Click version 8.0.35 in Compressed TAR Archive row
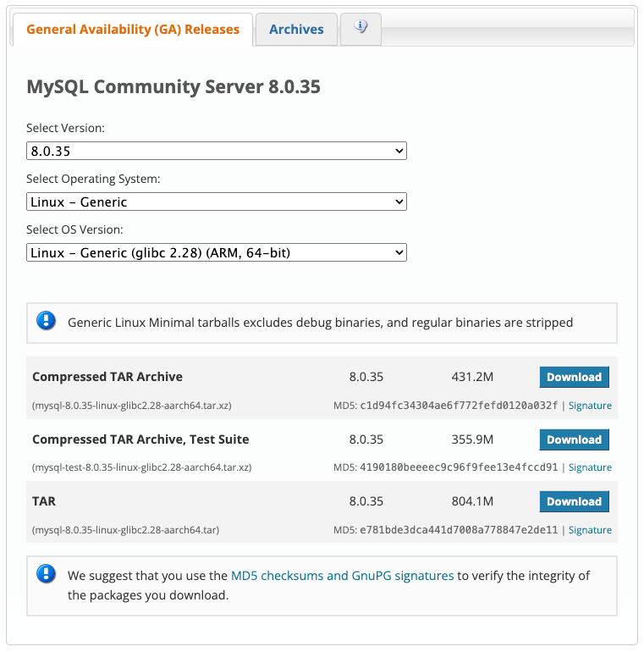Screen dimensions: 644x652 (366, 377)
